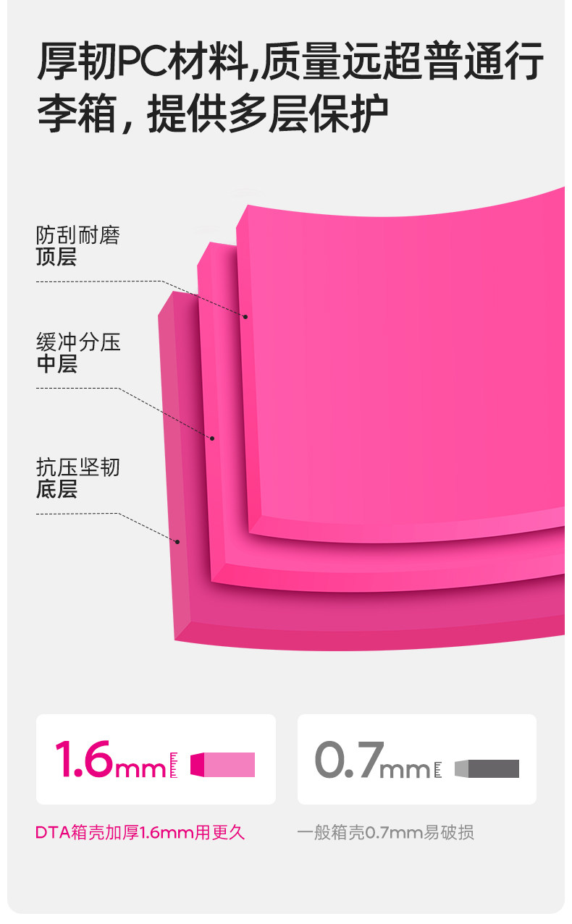This screenshot has width=572, height=924.
Task: Click the large gray 0.7 number
Action: [x=346, y=760]
